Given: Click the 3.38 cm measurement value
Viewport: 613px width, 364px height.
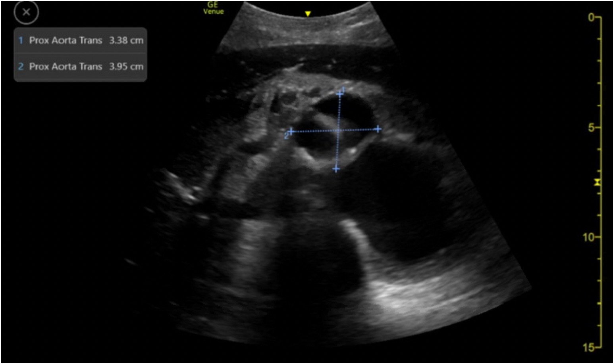Looking at the screenshot, I should (126, 40).
